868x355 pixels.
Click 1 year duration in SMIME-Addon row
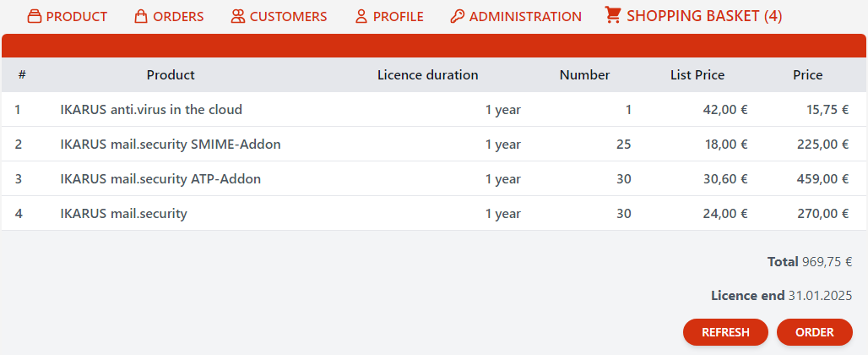[503, 144]
